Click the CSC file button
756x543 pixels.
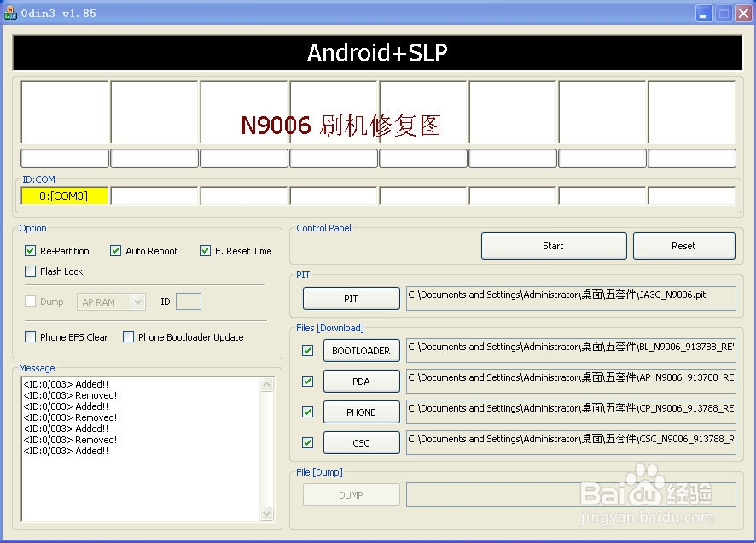point(361,443)
